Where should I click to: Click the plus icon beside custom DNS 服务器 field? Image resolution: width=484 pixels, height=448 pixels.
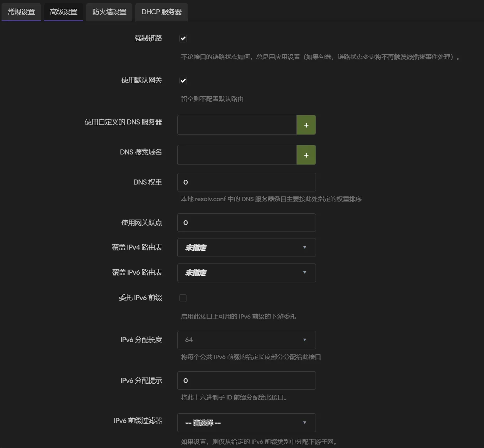306,125
